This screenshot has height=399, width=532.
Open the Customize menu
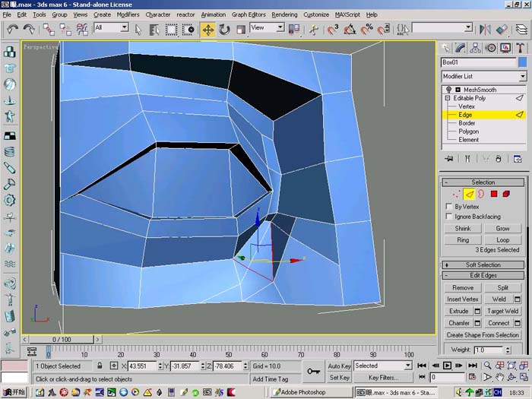316,14
